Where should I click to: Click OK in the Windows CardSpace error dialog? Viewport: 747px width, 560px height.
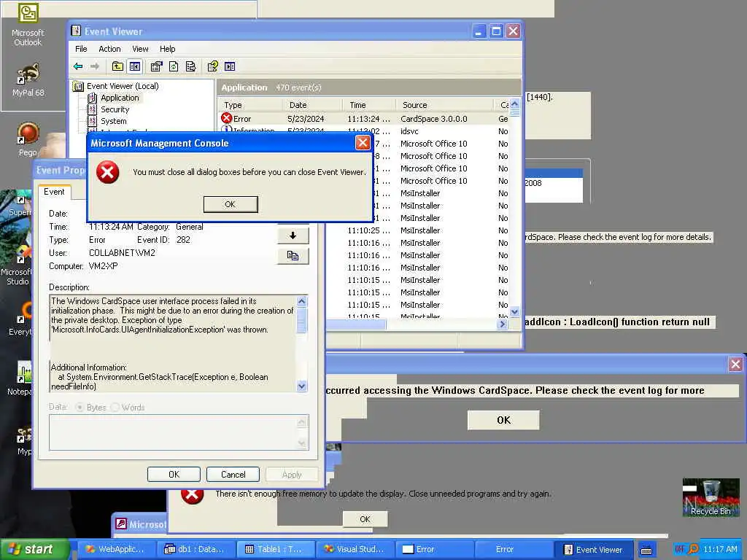pos(503,420)
